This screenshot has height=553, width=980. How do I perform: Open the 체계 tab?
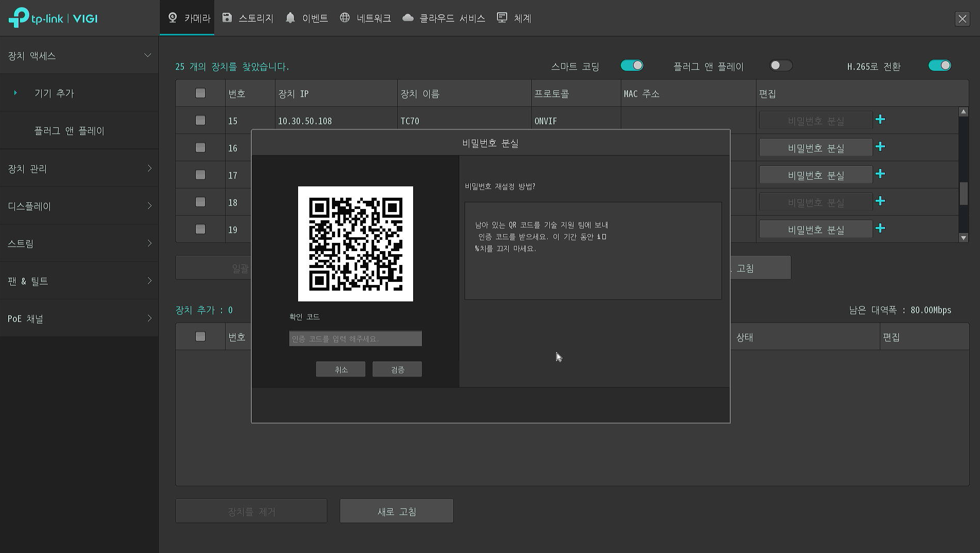(514, 18)
